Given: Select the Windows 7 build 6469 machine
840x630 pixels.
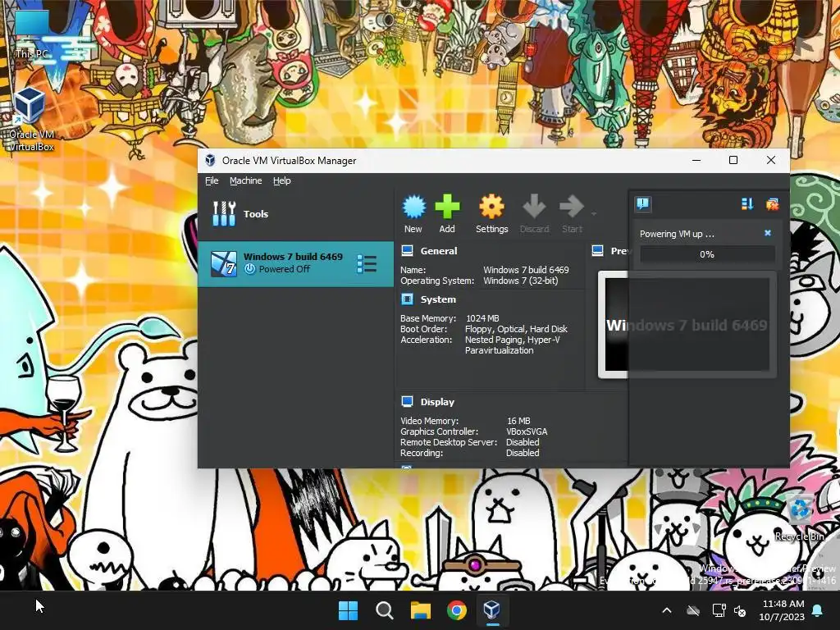Looking at the screenshot, I should point(295,263).
